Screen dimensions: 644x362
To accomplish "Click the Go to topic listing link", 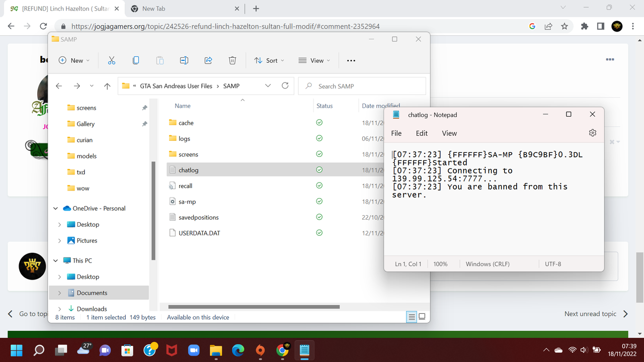I will 29,314.
